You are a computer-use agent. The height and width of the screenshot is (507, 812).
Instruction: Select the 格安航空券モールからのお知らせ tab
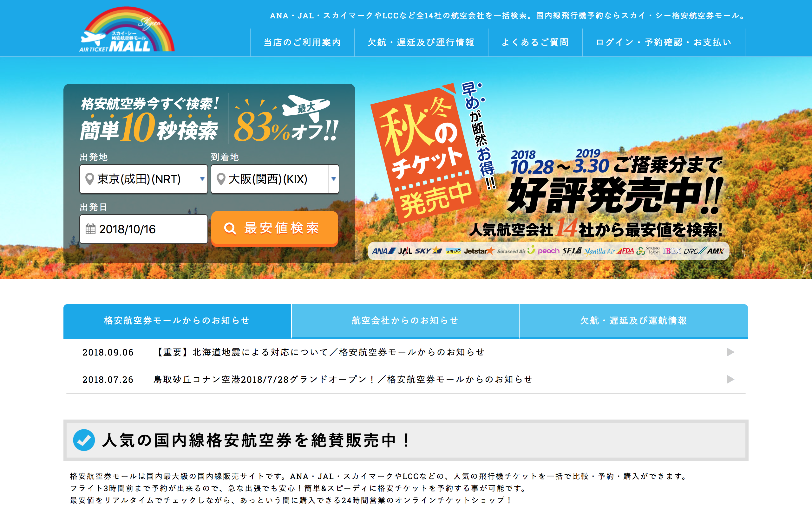tap(177, 321)
